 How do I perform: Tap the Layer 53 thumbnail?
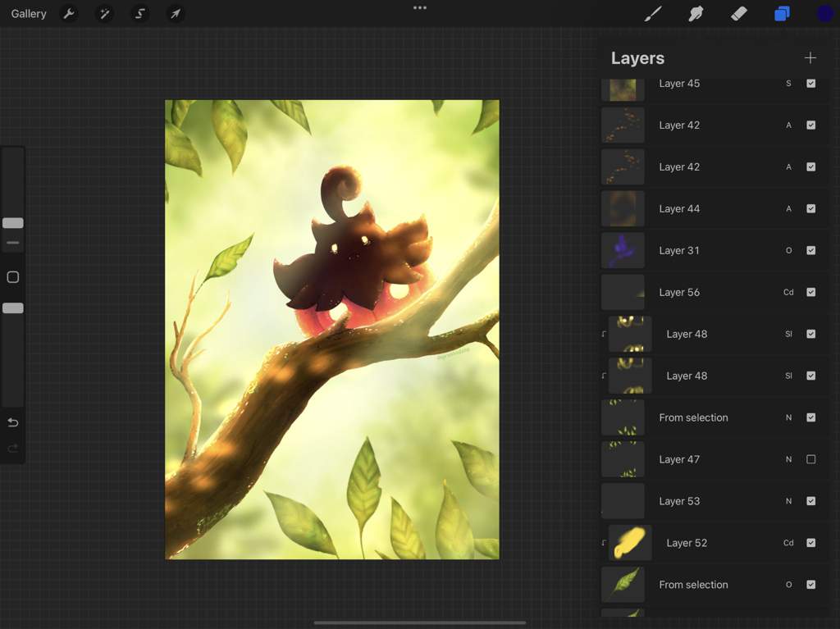[x=623, y=501]
